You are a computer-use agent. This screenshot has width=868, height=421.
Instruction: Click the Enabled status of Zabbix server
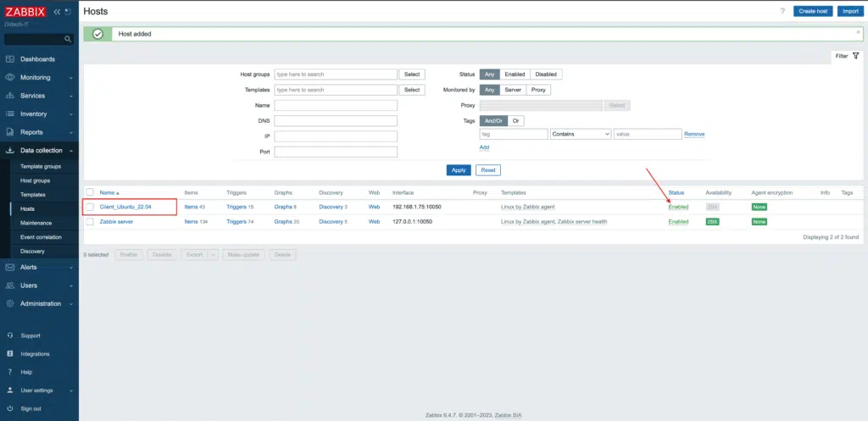pos(678,222)
